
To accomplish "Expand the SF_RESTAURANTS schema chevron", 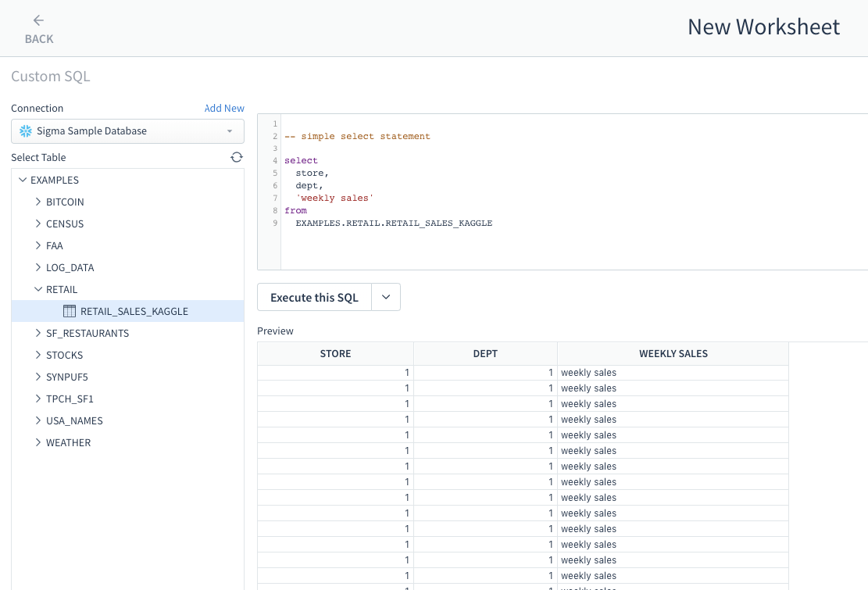I will pyautogui.click(x=38, y=333).
